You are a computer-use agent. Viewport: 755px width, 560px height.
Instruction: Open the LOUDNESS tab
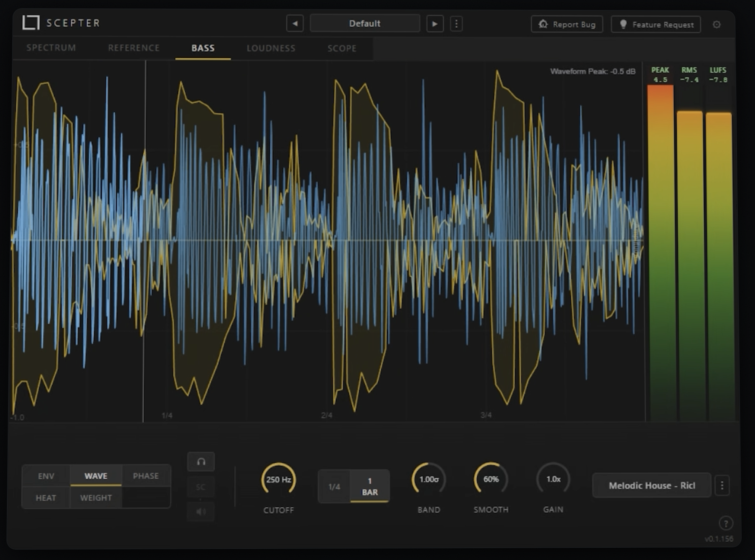(x=271, y=48)
